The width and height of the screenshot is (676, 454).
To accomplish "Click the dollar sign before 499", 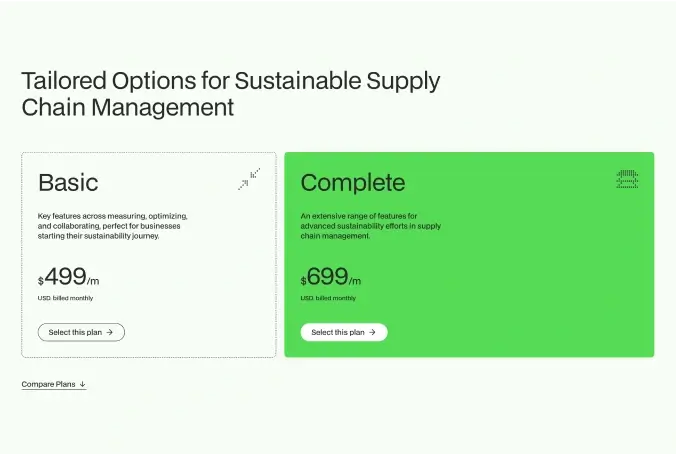I will tap(41, 282).
